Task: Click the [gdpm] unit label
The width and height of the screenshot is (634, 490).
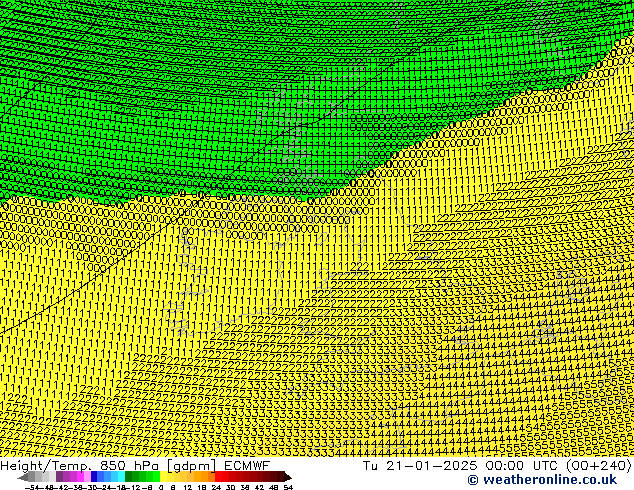Action: coord(193,466)
